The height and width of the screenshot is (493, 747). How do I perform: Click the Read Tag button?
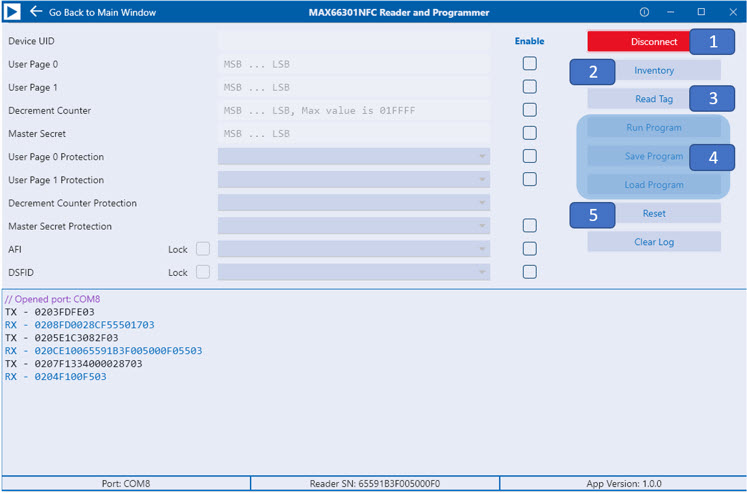point(638,99)
